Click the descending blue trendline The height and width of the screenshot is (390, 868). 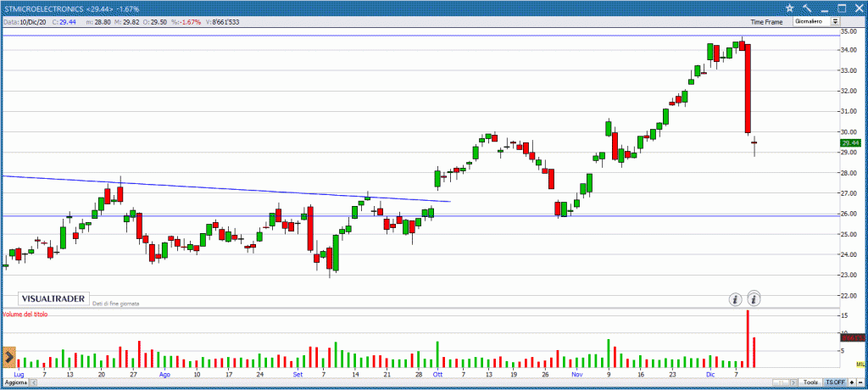225,189
